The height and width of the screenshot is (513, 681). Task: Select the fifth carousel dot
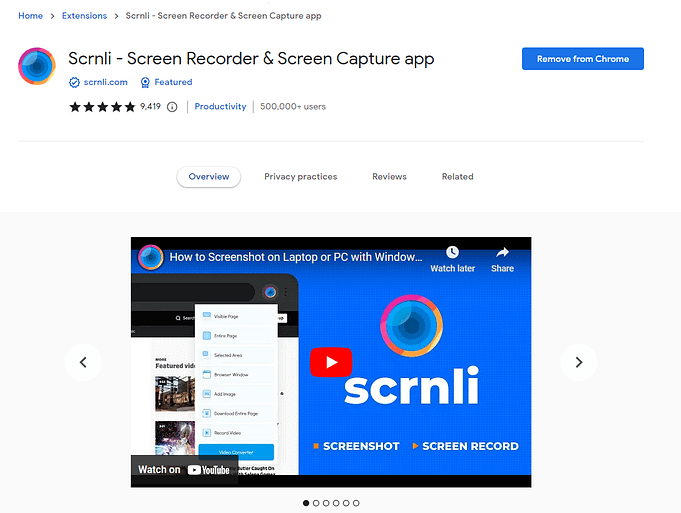[346, 503]
